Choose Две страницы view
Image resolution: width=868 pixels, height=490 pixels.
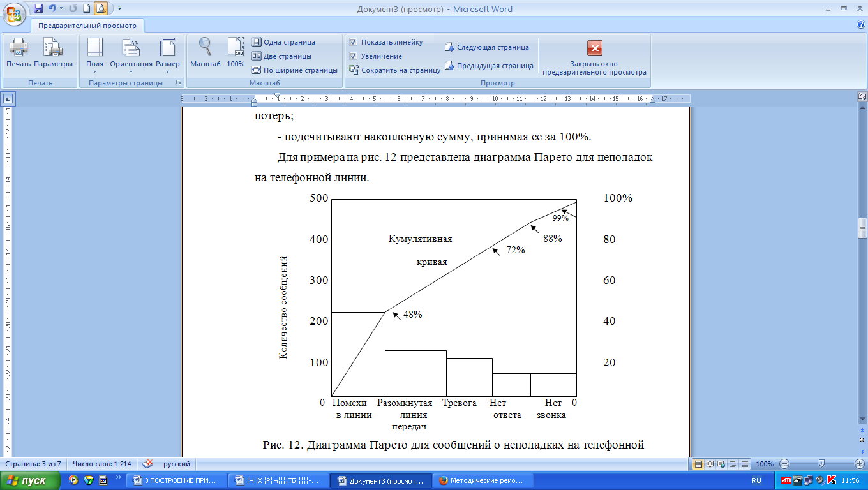pos(281,56)
